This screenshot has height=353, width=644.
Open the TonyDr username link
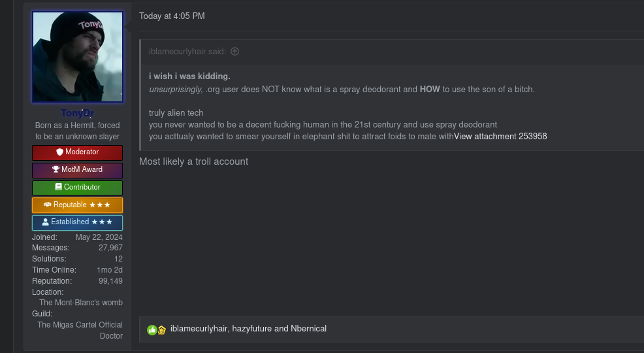tap(77, 113)
